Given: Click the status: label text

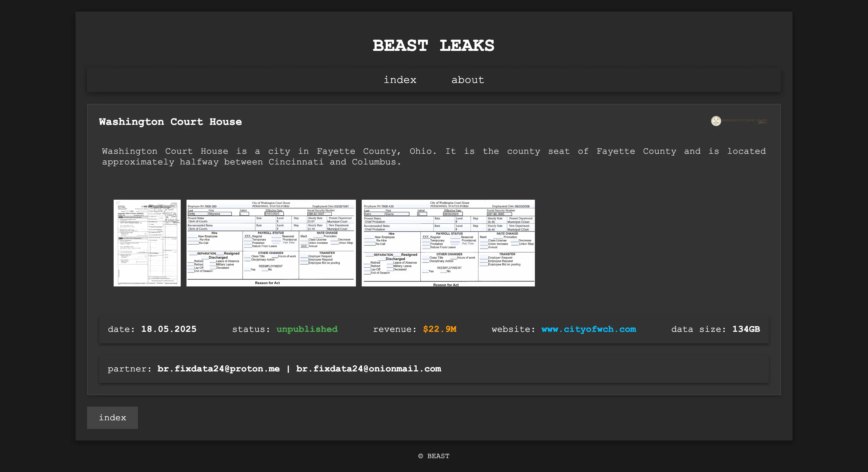Looking at the screenshot, I should click(251, 329).
